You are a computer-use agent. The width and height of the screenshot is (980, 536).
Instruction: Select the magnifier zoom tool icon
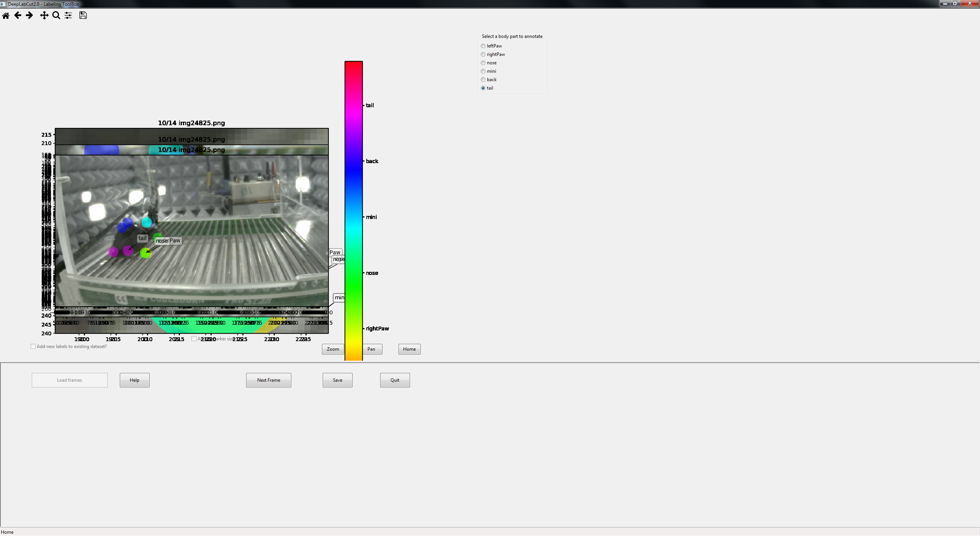pyautogui.click(x=56, y=16)
